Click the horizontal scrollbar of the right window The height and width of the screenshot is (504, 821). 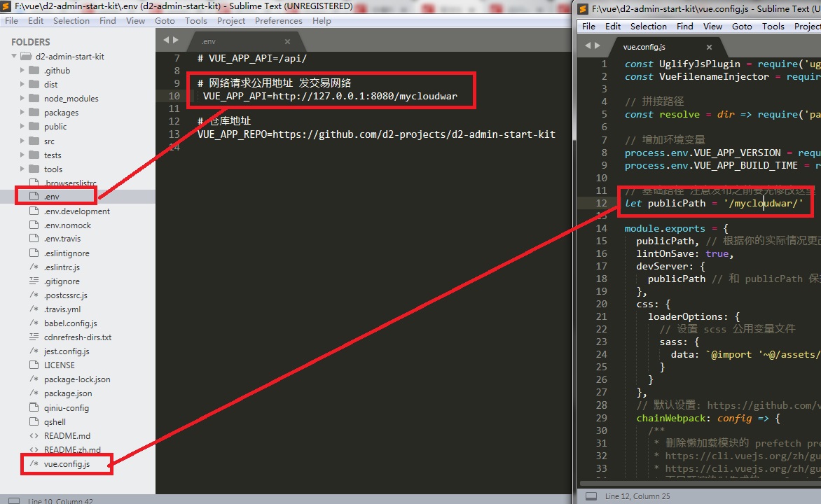point(701,483)
